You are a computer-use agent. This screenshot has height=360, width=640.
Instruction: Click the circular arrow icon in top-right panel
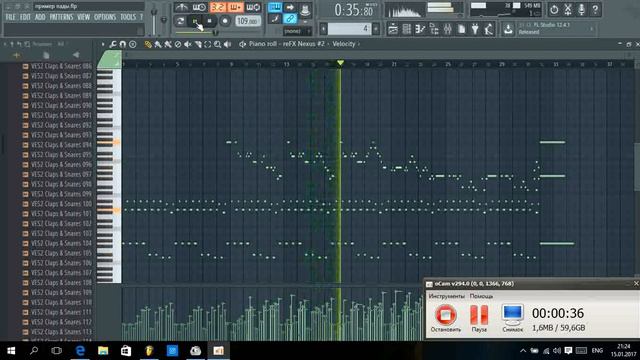pos(554,9)
